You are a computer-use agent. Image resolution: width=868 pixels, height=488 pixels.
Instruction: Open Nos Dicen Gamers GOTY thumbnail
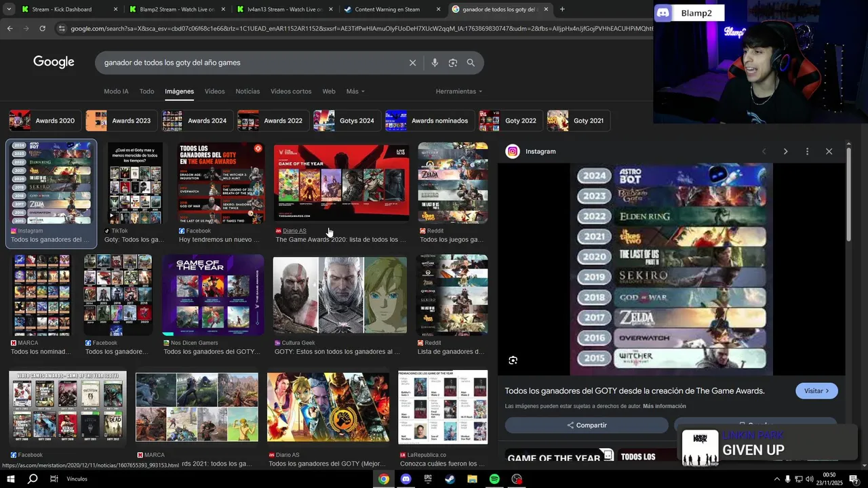click(x=213, y=295)
